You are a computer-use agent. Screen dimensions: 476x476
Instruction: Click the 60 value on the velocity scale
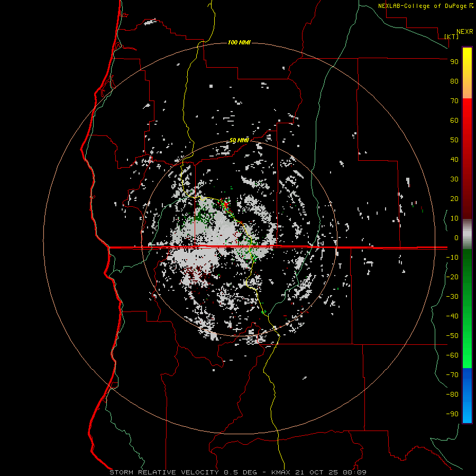(x=454, y=121)
